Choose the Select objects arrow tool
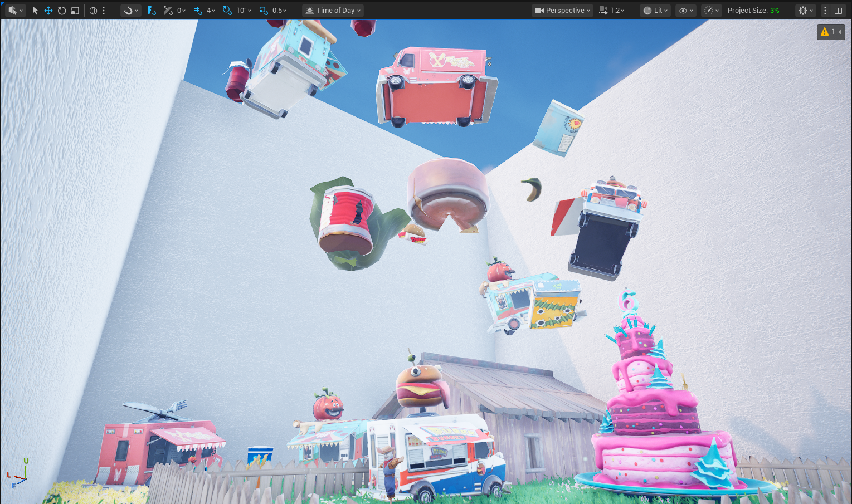852x504 pixels. [x=35, y=11]
